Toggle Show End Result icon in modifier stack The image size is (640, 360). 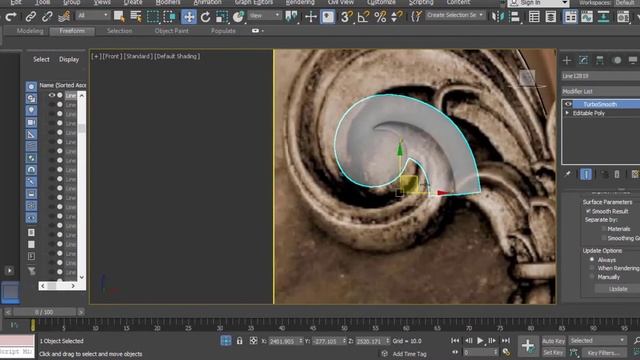586,174
